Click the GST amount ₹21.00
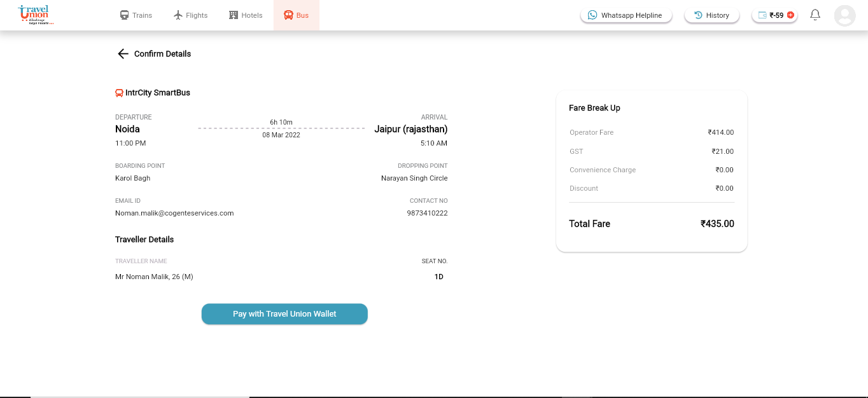Screen dimensions: 868x398 [723, 152]
